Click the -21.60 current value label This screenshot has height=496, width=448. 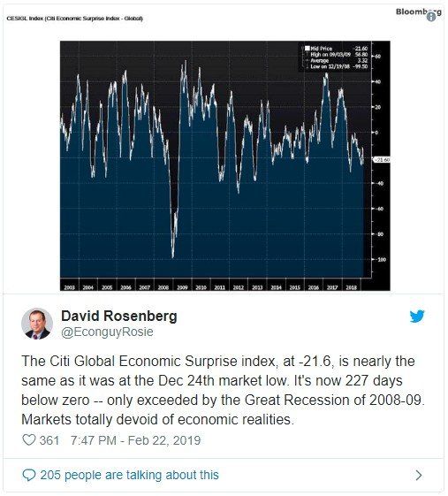[x=382, y=160]
